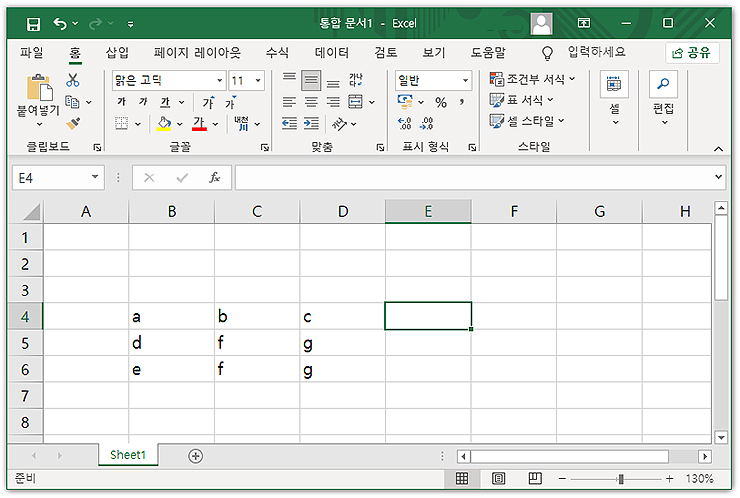
Task: Switch to the 삽입 tab
Action: pyautogui.click(x=117, y=52)
